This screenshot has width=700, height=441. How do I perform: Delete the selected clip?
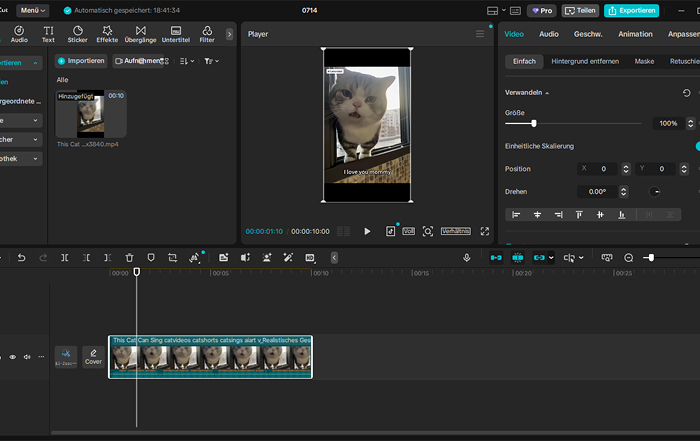129,258
